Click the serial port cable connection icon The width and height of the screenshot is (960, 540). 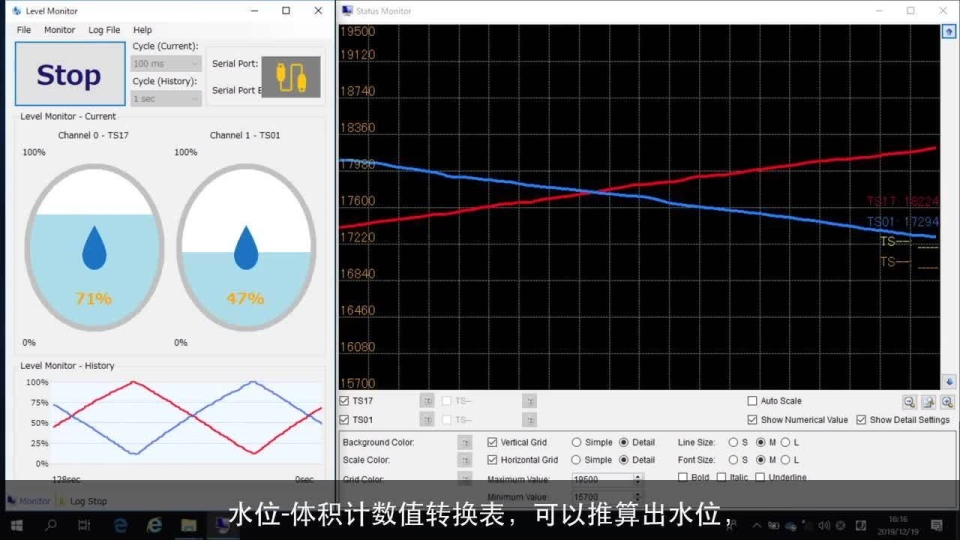pyautogui.click(x=291, y=77)
